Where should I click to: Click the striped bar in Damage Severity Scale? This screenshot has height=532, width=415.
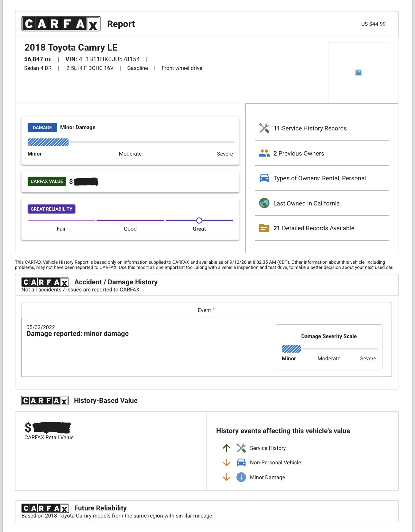291,349
